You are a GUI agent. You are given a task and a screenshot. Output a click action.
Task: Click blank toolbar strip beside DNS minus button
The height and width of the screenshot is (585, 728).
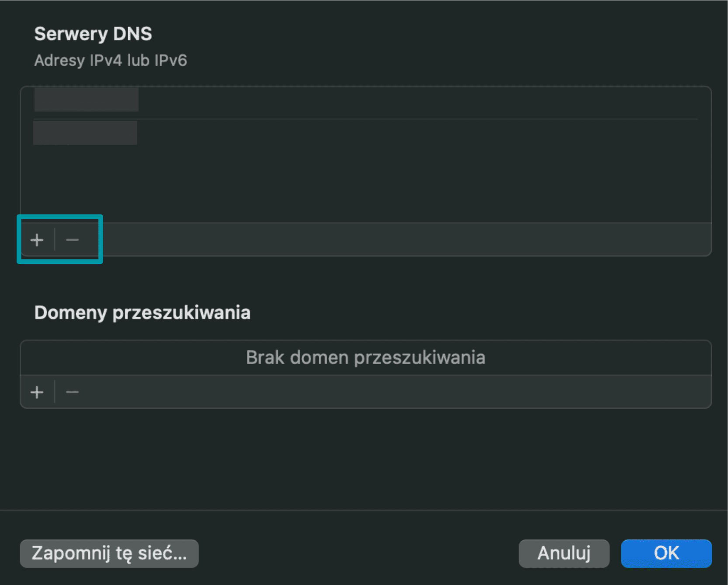coord(394,240)
